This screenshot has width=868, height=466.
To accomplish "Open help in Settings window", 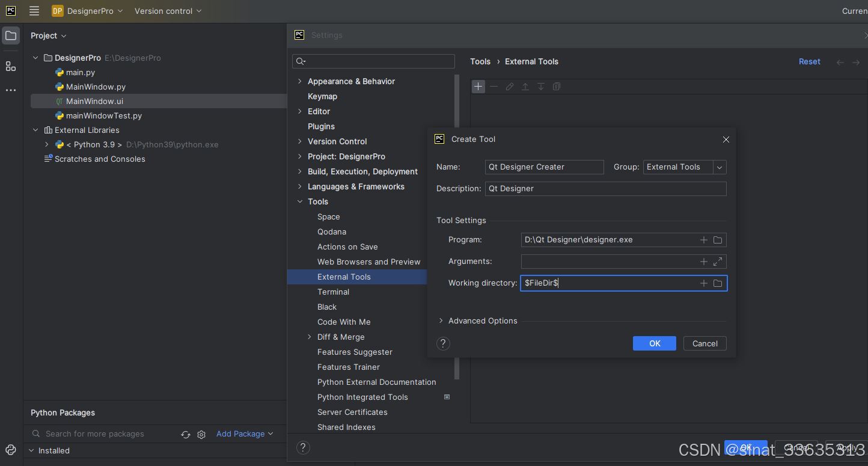I will (303, 447).
